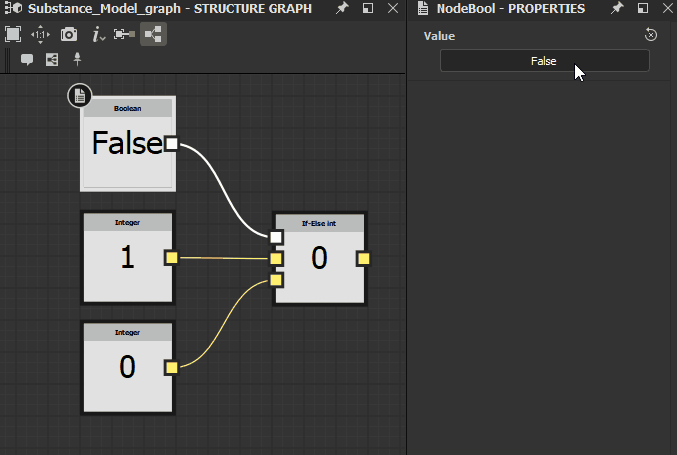
Task: Click the camera snapshot icon
Action: (x=69, y=34)
